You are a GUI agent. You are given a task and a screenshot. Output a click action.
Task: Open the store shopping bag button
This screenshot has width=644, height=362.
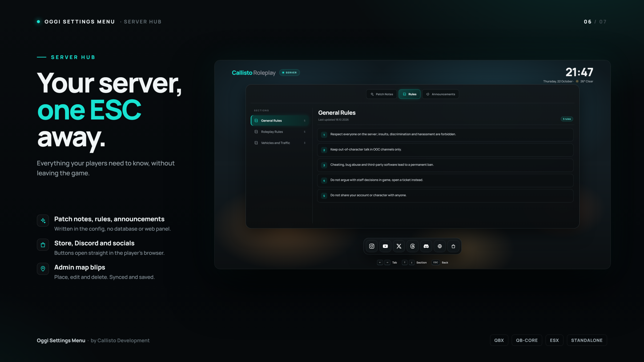[x=453, y=246]
